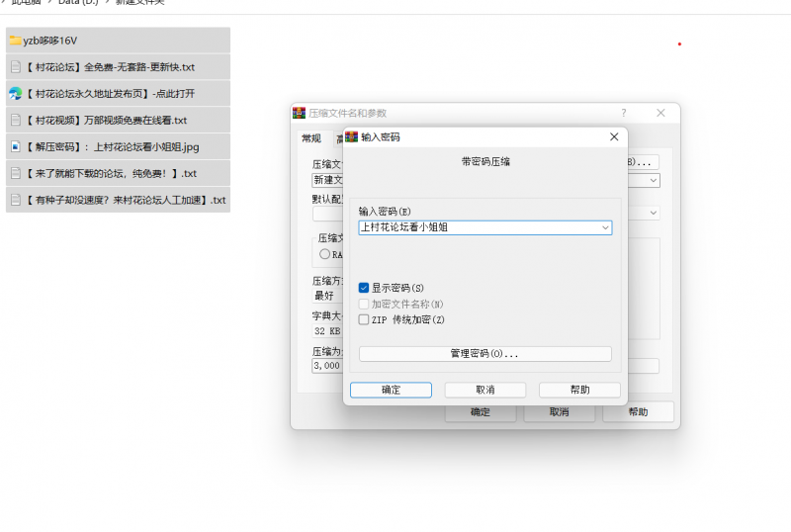This screenshot has width=791, height=532.
Task: Confirm password with the 确定 button
Action: pos(391,390)
